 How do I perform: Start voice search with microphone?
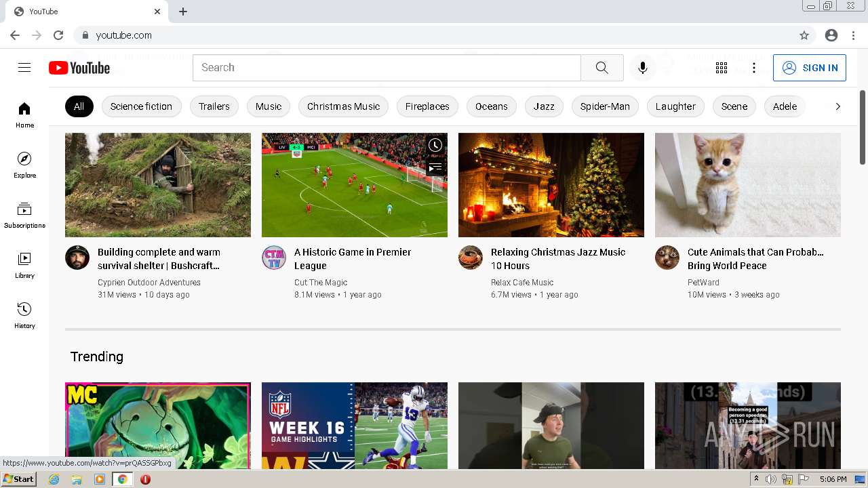[x=643, y=68]
